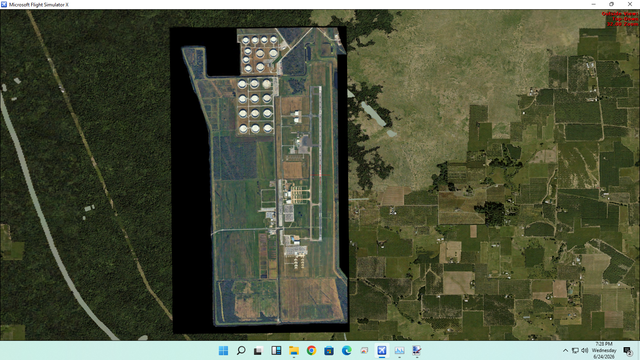Open the Windows Start menu
640x360 pixels.
pos(223,351)
